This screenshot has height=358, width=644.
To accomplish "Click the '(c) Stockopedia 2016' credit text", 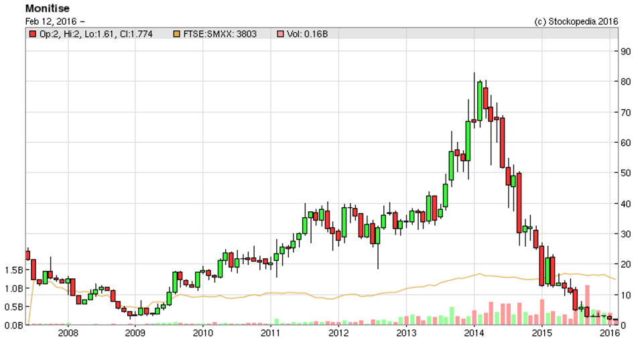I will (x=576, y=21).
